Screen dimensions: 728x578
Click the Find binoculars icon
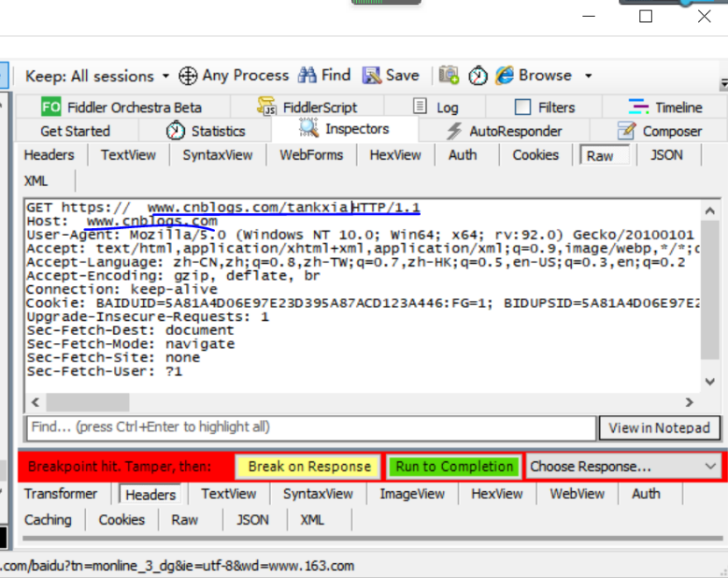tap(307, 75)
